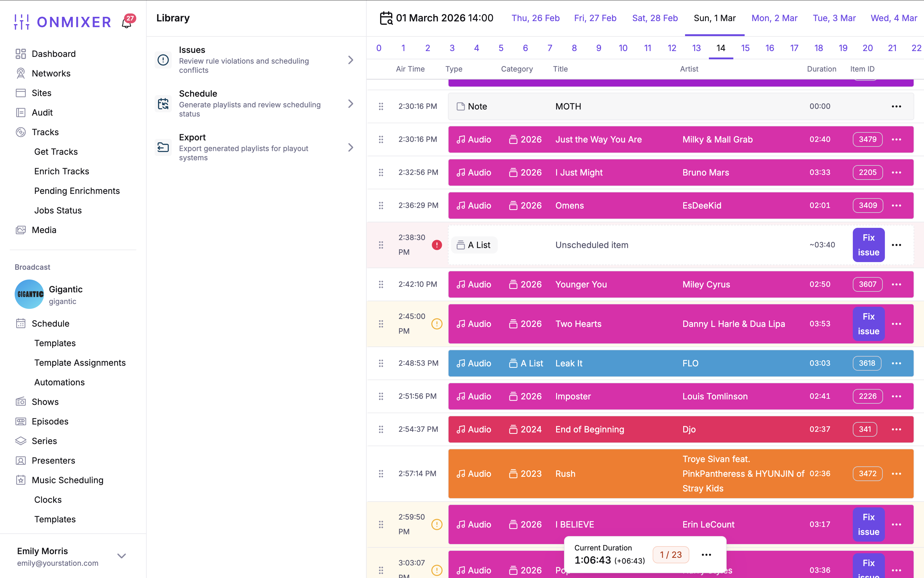Click the warning icon on Two Hearts row
Image resolution: width=924 pixels, height=578 pixels.
pyautogui.click(x=437, y=324)
